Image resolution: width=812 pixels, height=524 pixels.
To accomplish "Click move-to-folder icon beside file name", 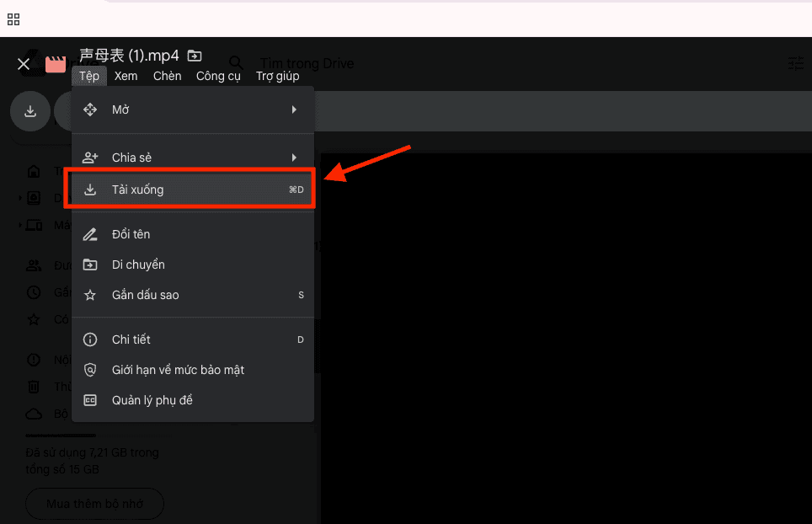I will click(195, 56).
